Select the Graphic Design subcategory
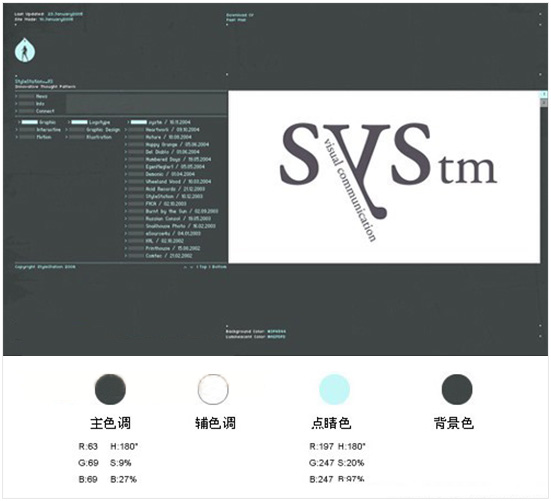Viewport: 551px width, 501px height. 103,130
